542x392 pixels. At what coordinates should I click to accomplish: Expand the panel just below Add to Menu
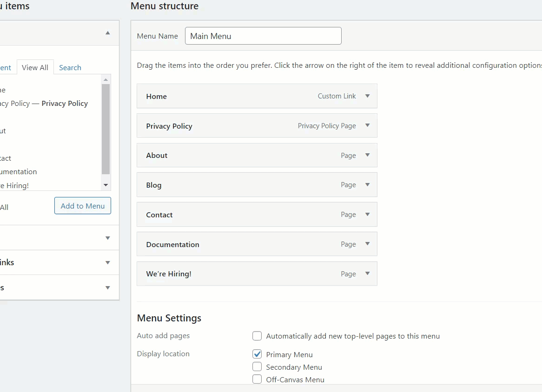pos(107,238)
